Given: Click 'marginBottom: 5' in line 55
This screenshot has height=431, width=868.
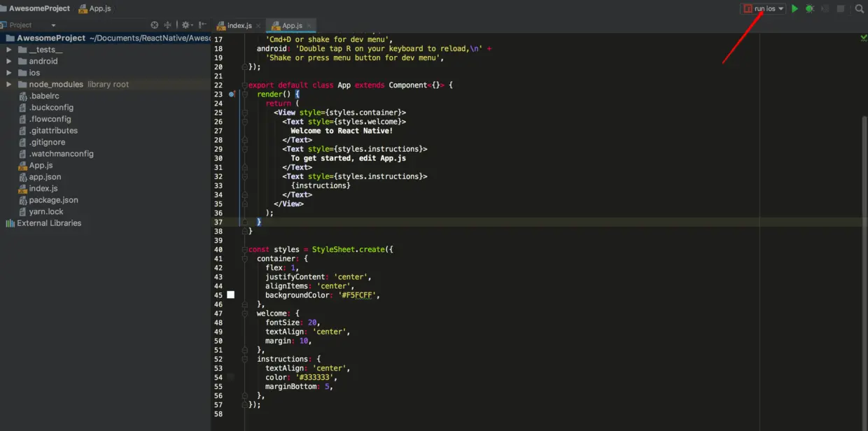Looking at the screenshot, I should coord(297,386).
